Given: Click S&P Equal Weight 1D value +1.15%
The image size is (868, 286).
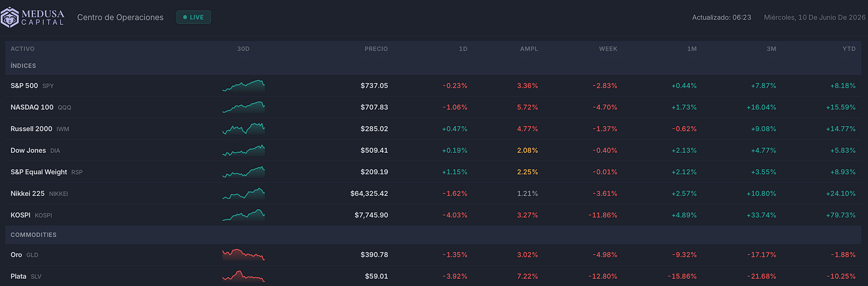Looking at the screenshot, I should (455, 172).
